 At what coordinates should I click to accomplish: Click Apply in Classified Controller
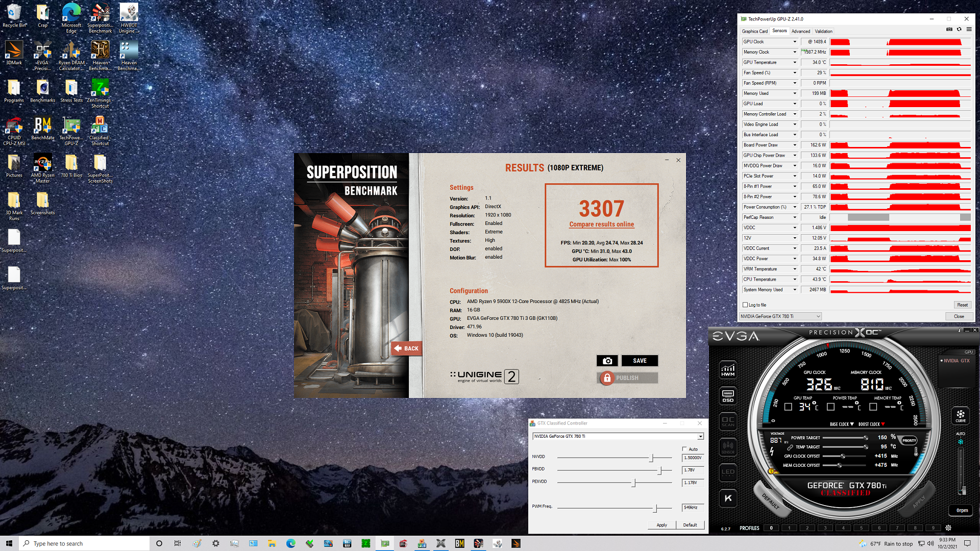661,525
